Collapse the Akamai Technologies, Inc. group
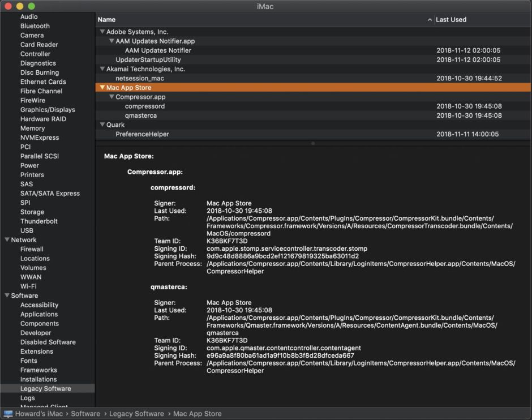This screenshot has width=532, height=420. pyautogui.click(x=102, y=69)
